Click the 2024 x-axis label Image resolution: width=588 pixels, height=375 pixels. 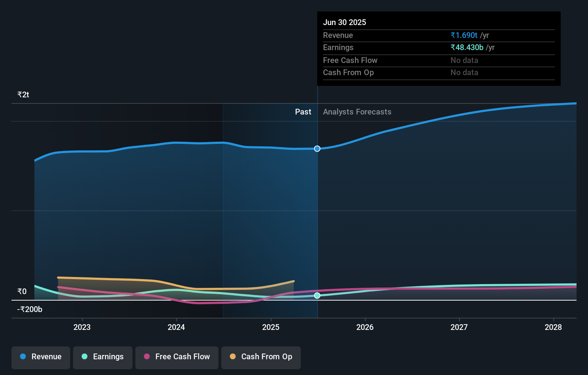point(176,327)
